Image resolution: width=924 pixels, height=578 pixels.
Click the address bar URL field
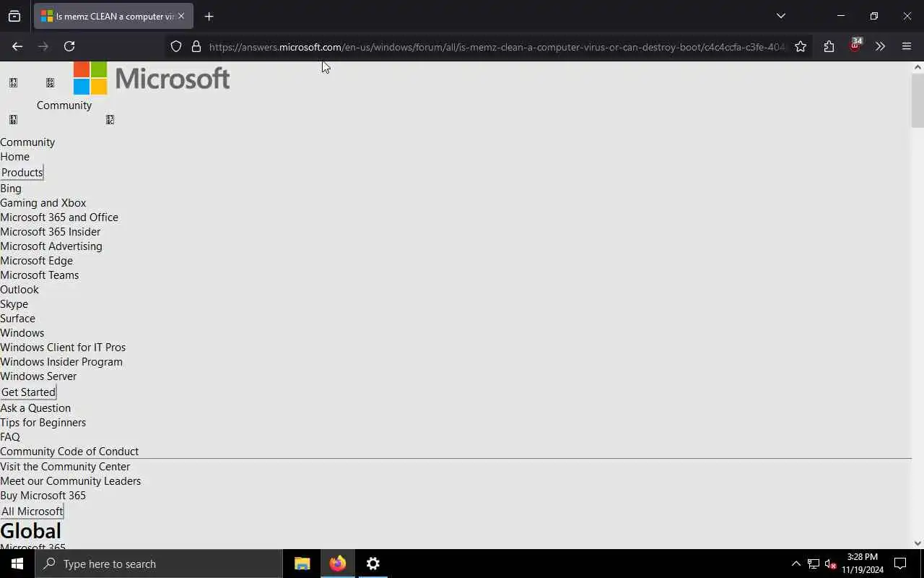point(497,47)
